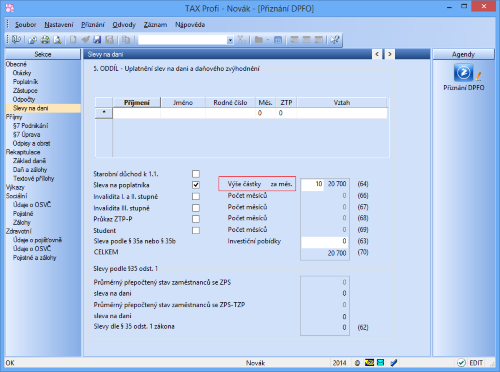The height and width of the screenshot is (372, 500).
Task: Open the Odvody menu
Action: coord(124,25)
